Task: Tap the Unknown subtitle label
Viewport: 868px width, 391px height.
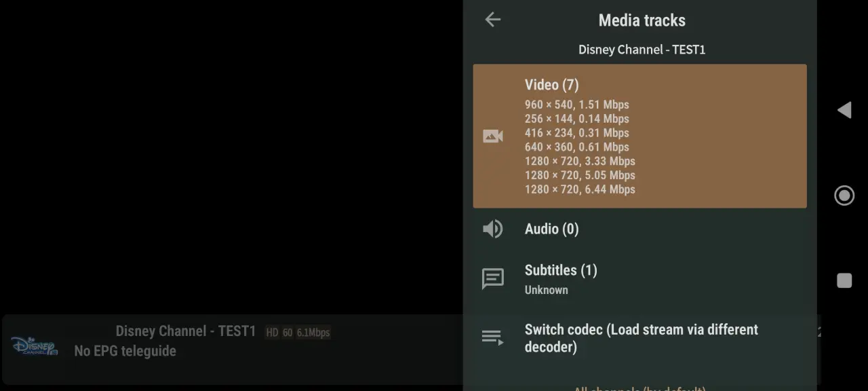Action: 546,290
